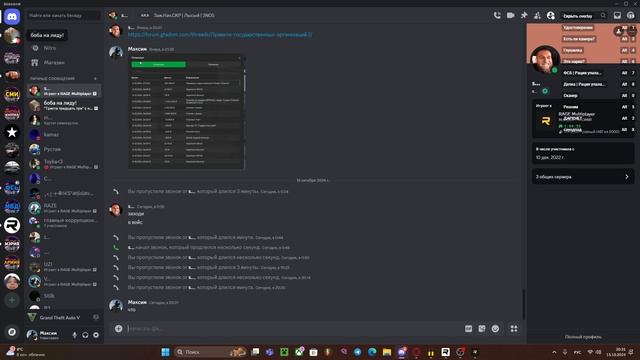Image resolution: width=640 pixels, height=360 pixels.
Task: Open the weather widget on the taskbar
Action: click(x=25, y=352)
